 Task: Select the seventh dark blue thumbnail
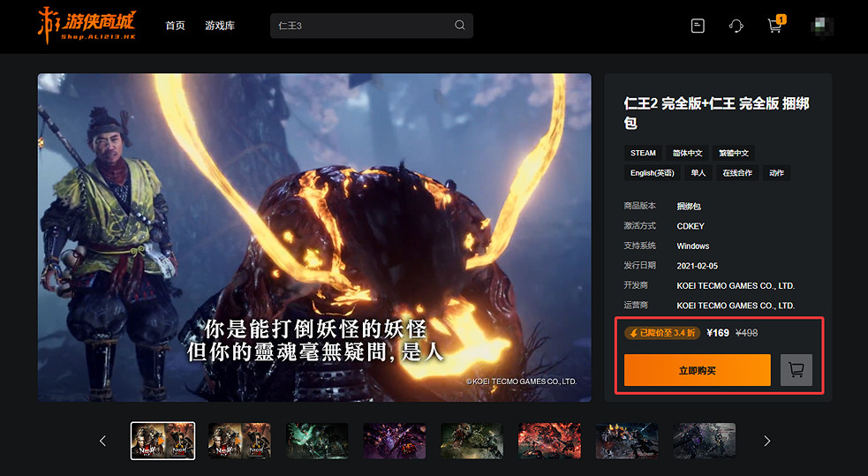(x=627, y=441)
